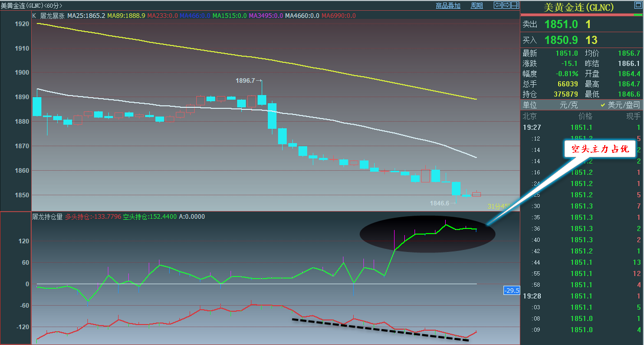Open the 周期 period menu

476,6
